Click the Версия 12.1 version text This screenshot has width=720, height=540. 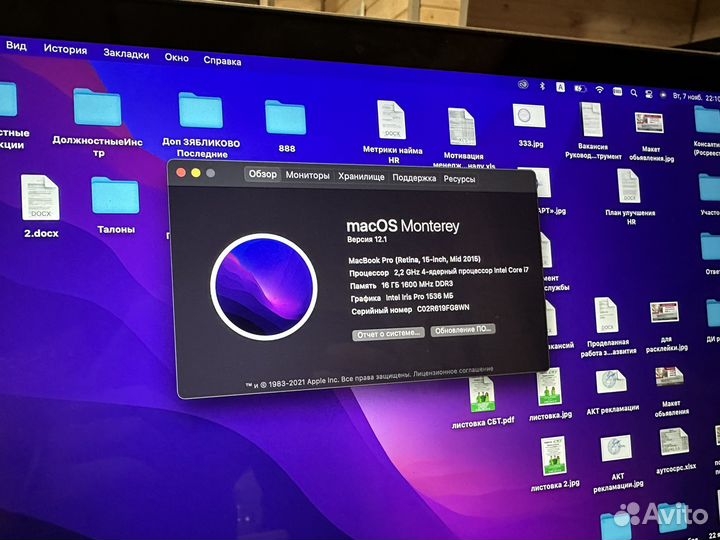pos(367,239)
